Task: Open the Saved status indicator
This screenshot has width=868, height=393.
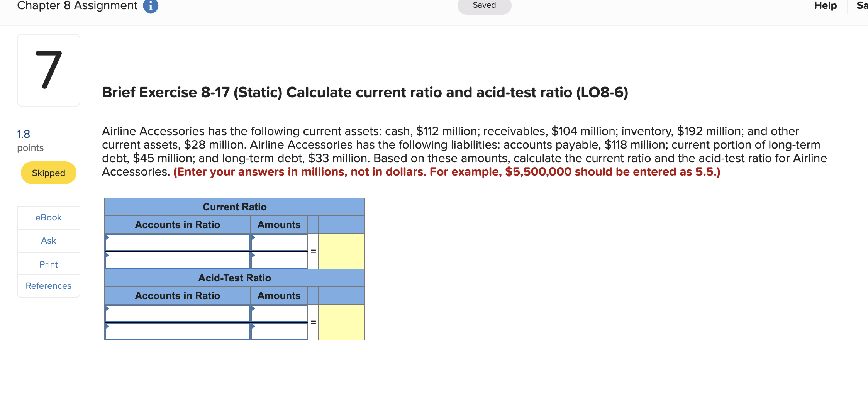Action: pos(484,5)
